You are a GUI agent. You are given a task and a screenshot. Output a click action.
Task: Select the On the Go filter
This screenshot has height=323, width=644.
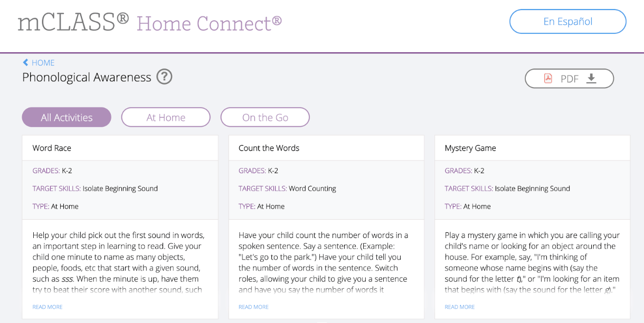pyautogui.click(x=265, y=117)
